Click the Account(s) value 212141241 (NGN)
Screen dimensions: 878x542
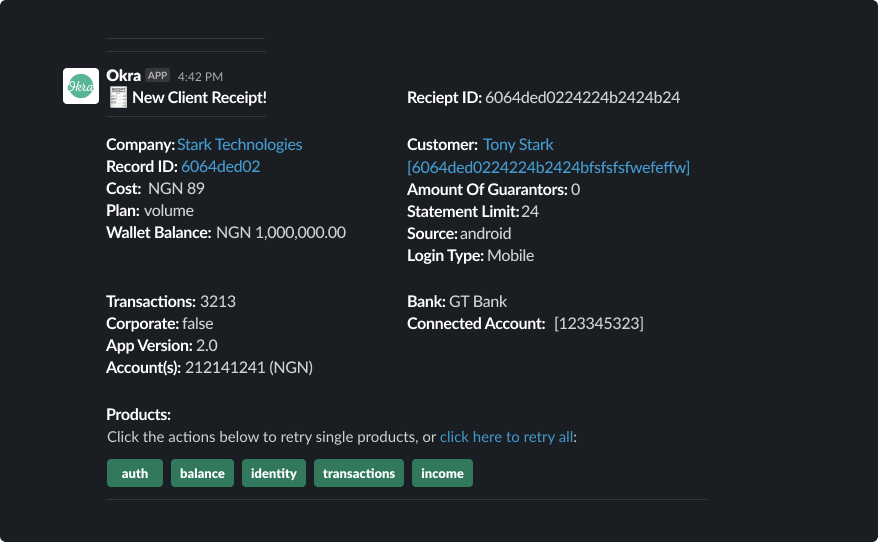coord(249,367)
